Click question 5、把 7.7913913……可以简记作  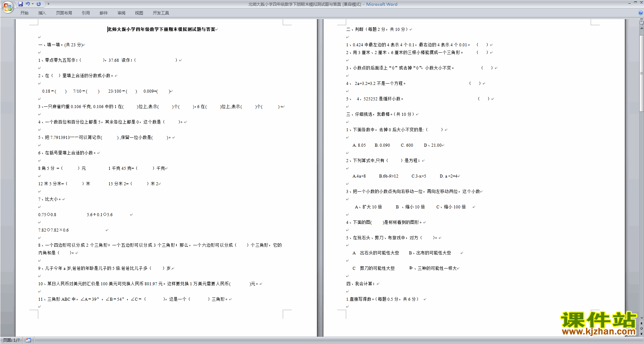click(104, 138)
